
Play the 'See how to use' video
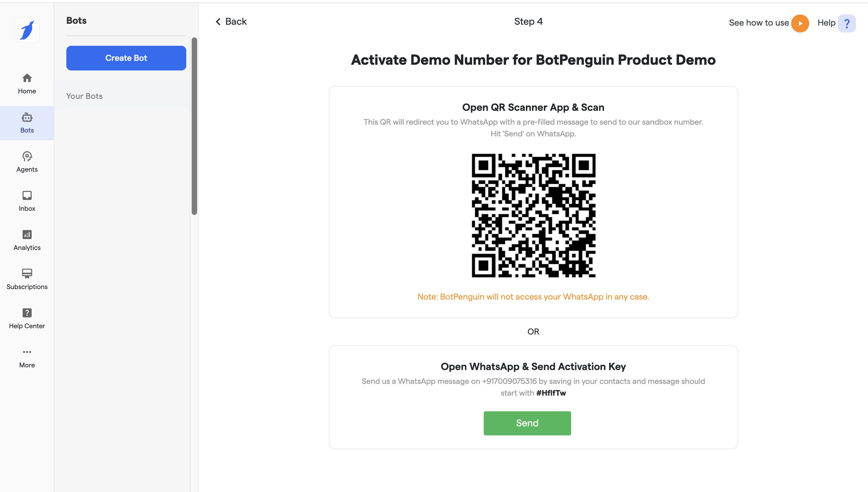(x=800, y=23)
